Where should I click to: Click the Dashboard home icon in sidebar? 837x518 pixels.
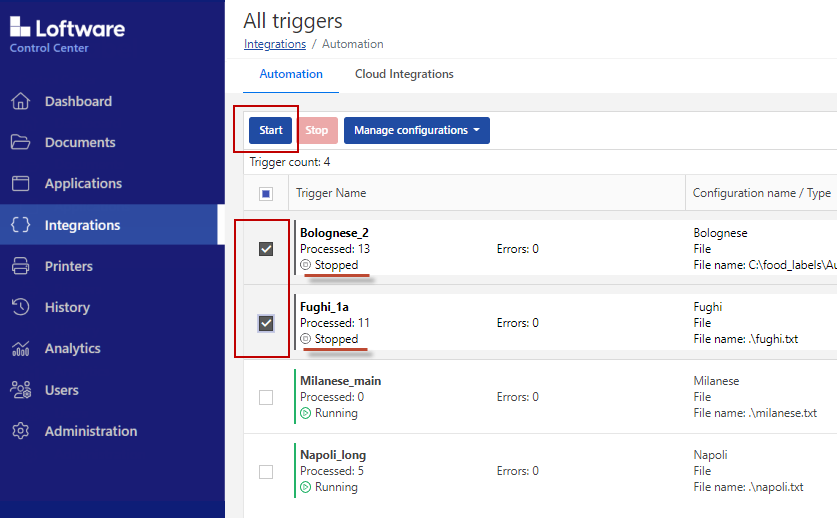click(21, 101)
